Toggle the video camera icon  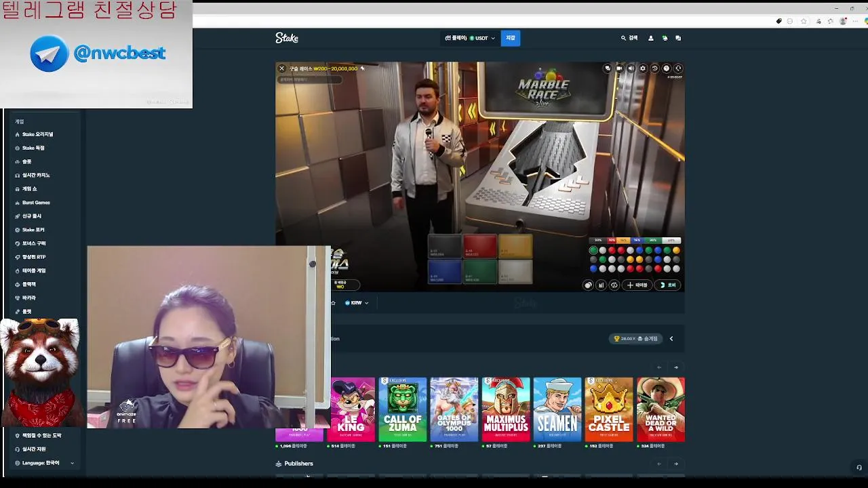coord(619,68)
